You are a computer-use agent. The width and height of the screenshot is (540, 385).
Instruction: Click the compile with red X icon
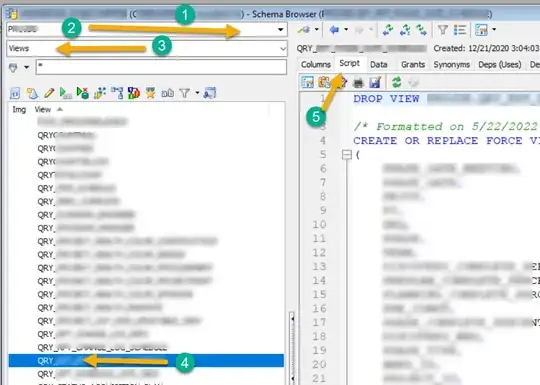point(83,93)
